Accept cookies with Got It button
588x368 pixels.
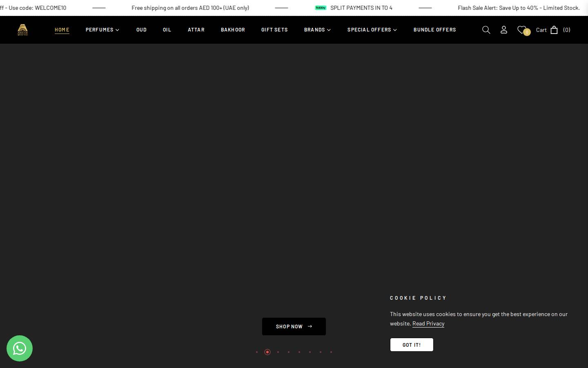(412, 345)
